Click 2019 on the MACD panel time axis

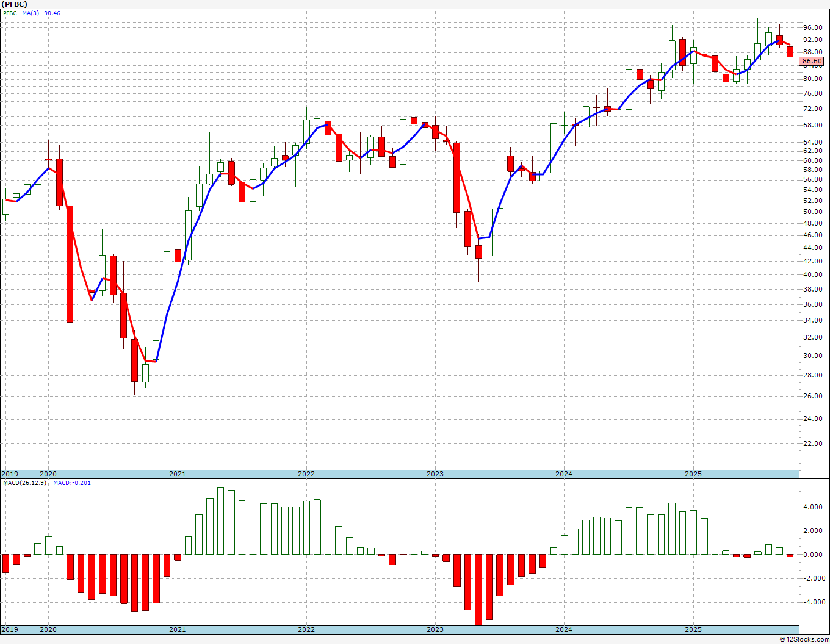click(x=10, y=629)
